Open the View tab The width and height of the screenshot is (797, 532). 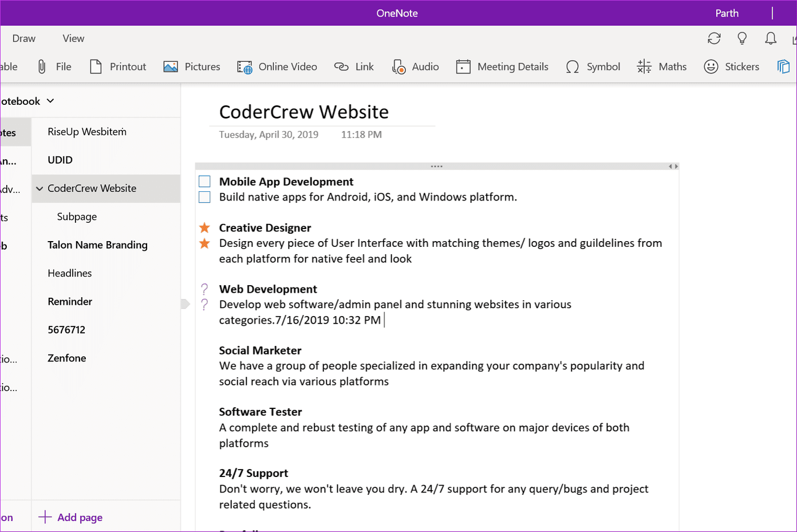pyautogui.click(x=73, y=38)
